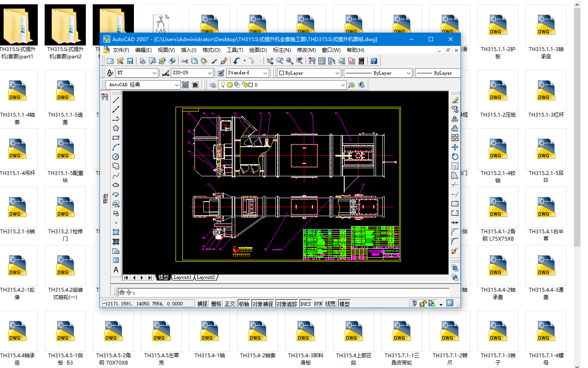Click the clean screen icon in status bar
The width and height of the screenshot is (588, 368).
point(449,303)
